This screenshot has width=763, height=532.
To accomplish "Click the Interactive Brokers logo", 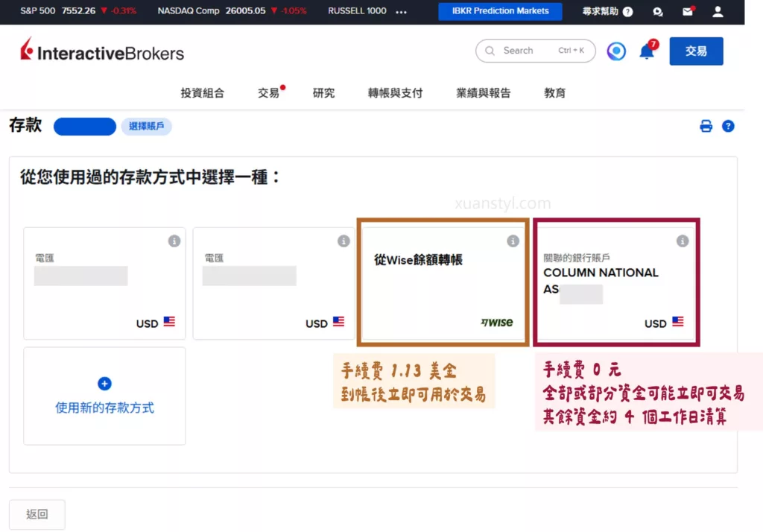I will (x=101, y=51).
